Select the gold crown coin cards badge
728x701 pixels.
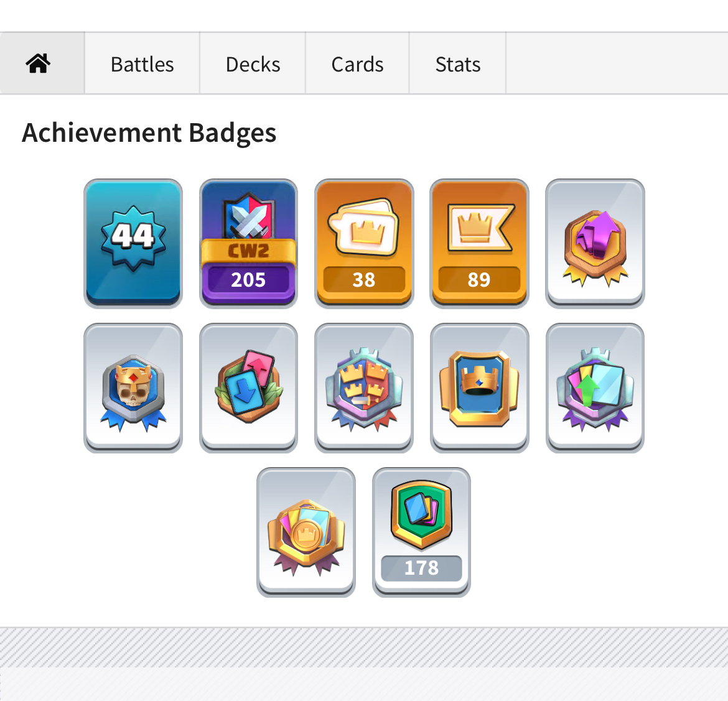[306, 532]
